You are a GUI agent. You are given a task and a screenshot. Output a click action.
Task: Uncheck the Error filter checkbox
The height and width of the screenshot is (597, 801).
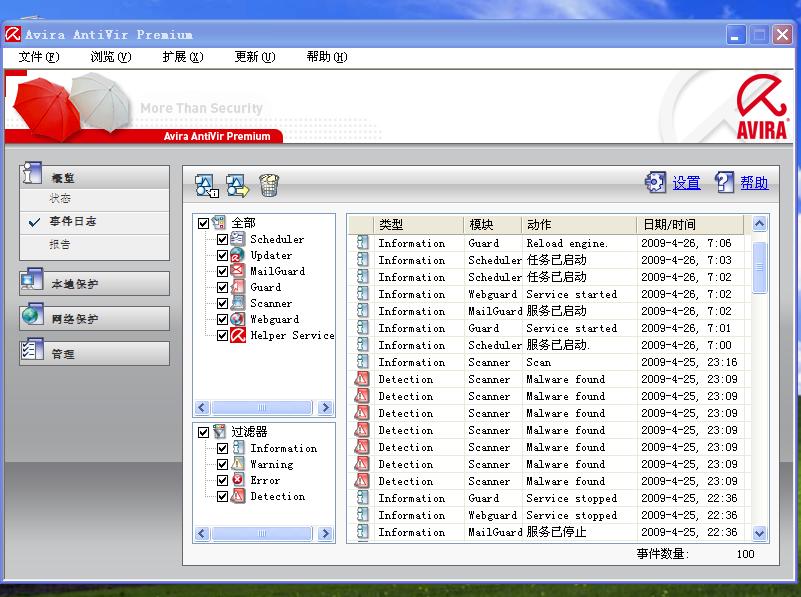pos(222,481)
